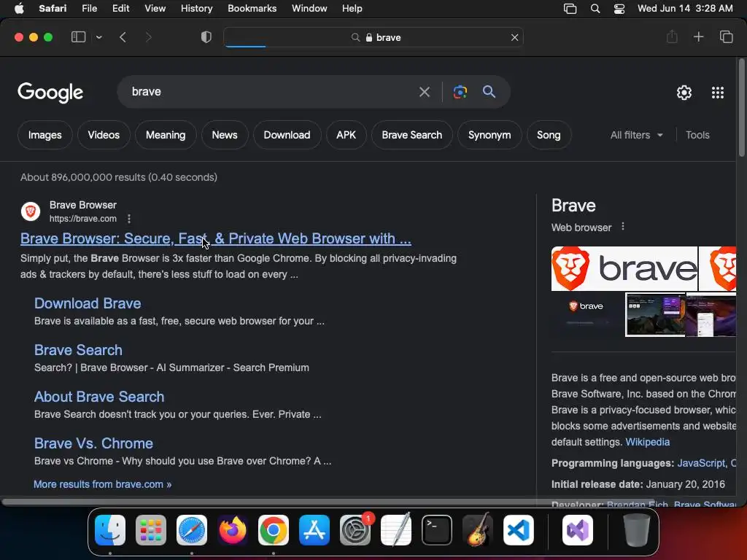This screenshot has height=560, width=747.
Task: Open App Store from the Dock
Action: [x=314, y=530]
